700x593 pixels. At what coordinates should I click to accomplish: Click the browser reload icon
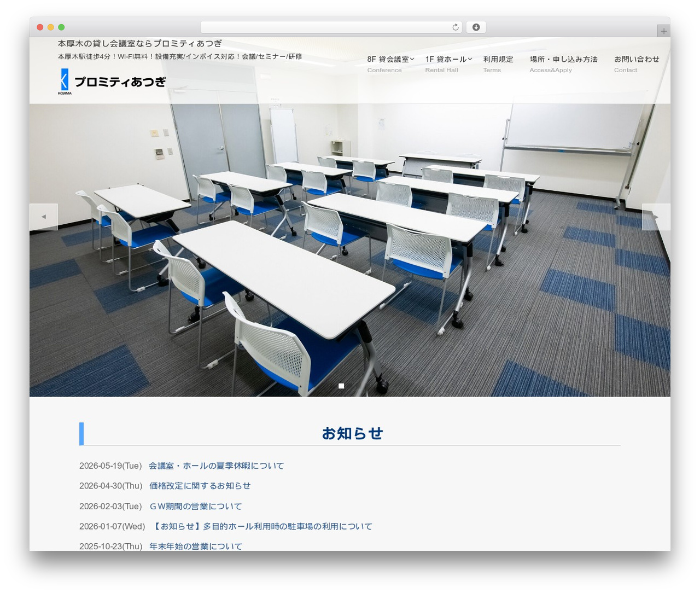(x=455, y=27)
